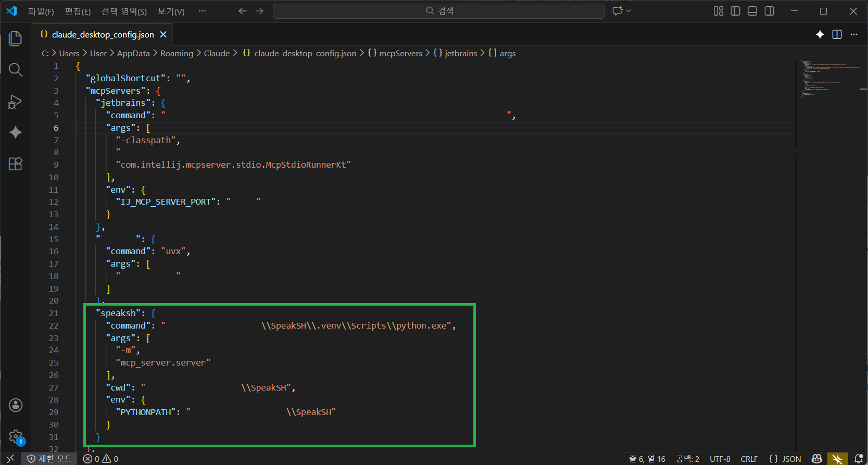This screenshot has height=465, width=868.
Task: Click the AppData breadcrumb
Action: click(133, 53)
